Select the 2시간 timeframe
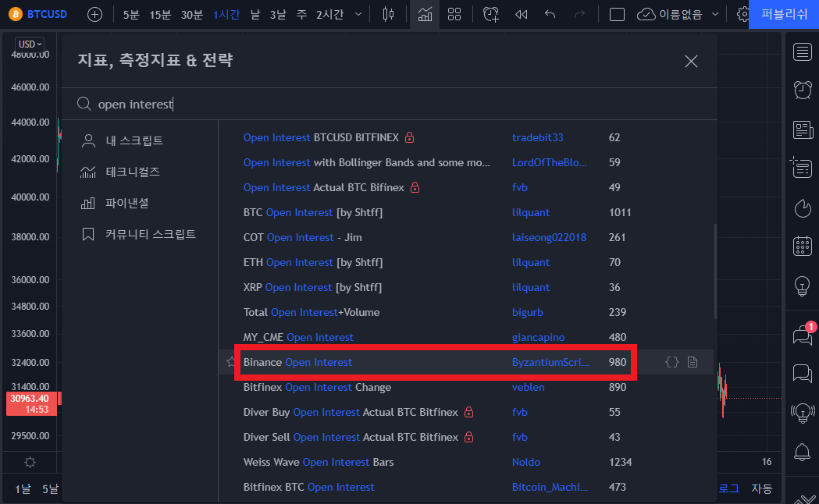Screen dimensions: 819x504 (329, 14)
